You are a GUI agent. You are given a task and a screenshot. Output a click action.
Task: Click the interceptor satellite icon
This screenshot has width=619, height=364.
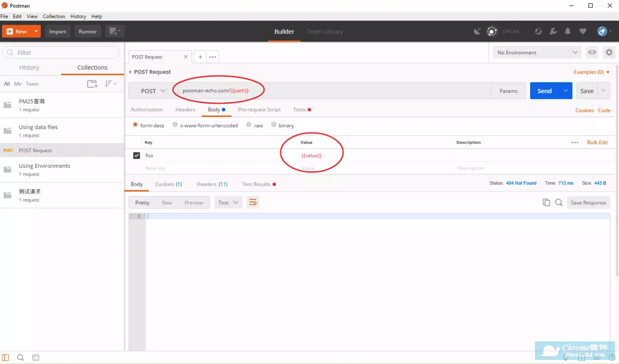click(477, 31)
